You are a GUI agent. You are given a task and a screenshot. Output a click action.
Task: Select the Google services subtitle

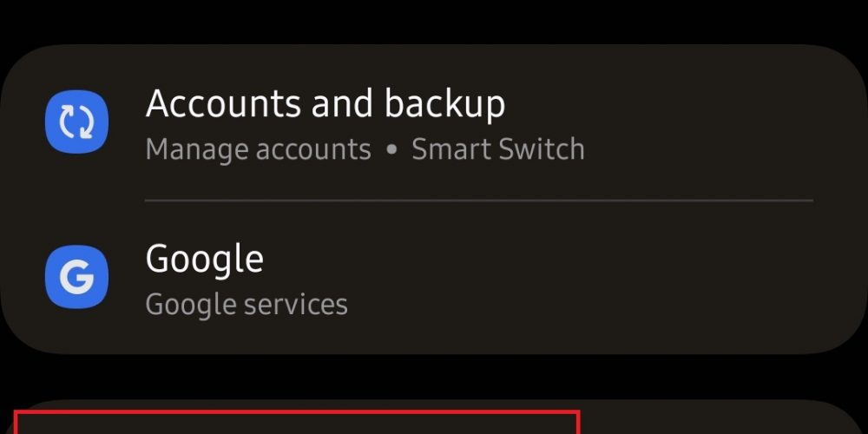click(247, 305)
